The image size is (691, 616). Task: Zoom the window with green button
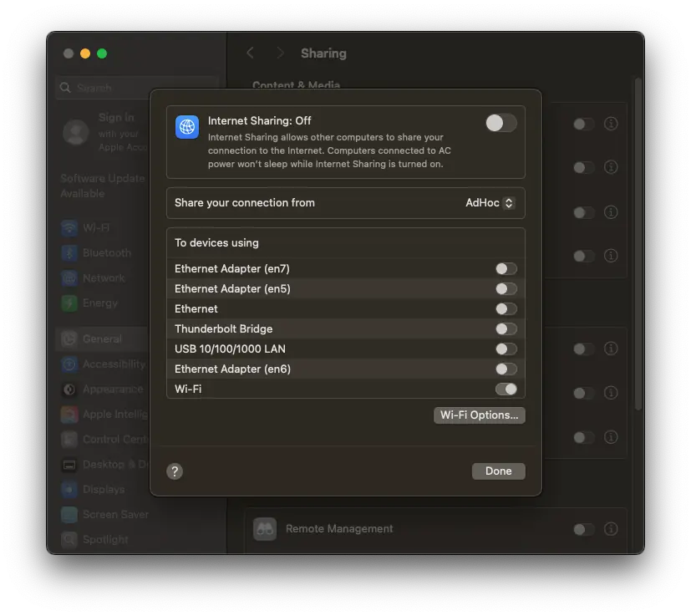102,53
